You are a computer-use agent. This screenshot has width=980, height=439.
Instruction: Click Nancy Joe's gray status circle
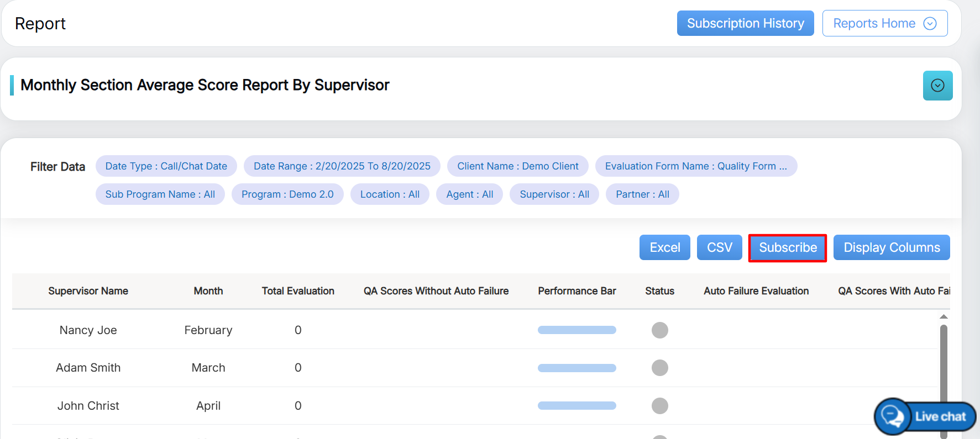click(x=659, y=330)
